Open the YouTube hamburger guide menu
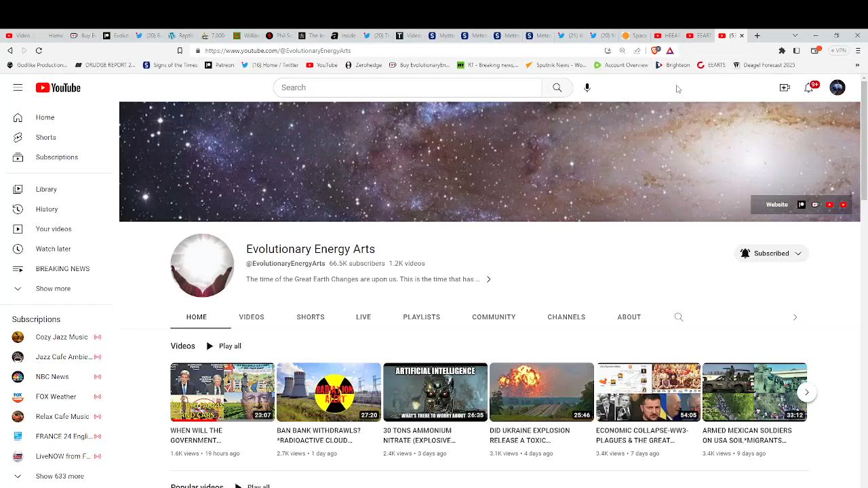This screenshot has width=868, height=488. coord(18,87)
